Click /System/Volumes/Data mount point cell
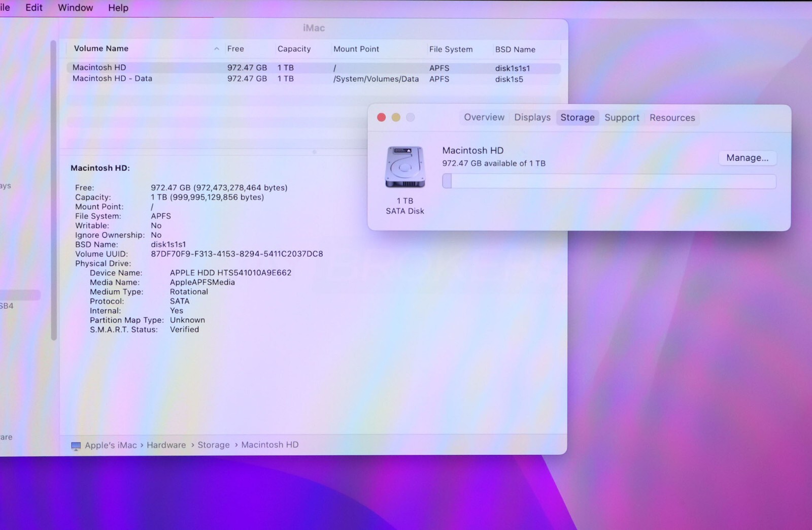 [376, 79]
